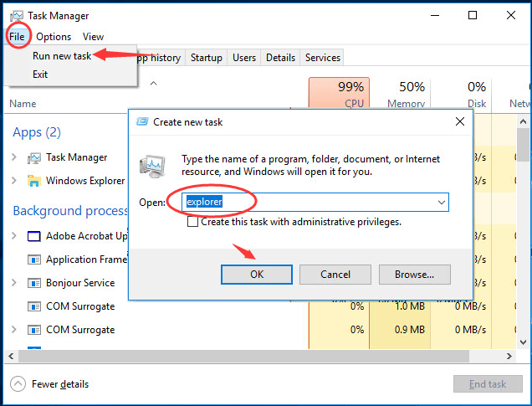Click the Run icon in Create new task dialog
This screenshot has width=532, height=406.
pyautogui.click(x=152, y=165)
